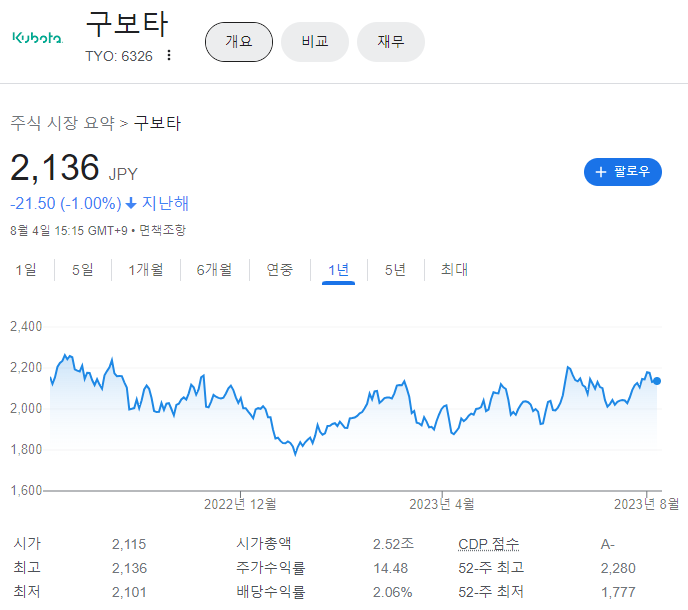Click the 2,136 JPY price
This screenshot has height=610, width=688.
tap(74, 168)
